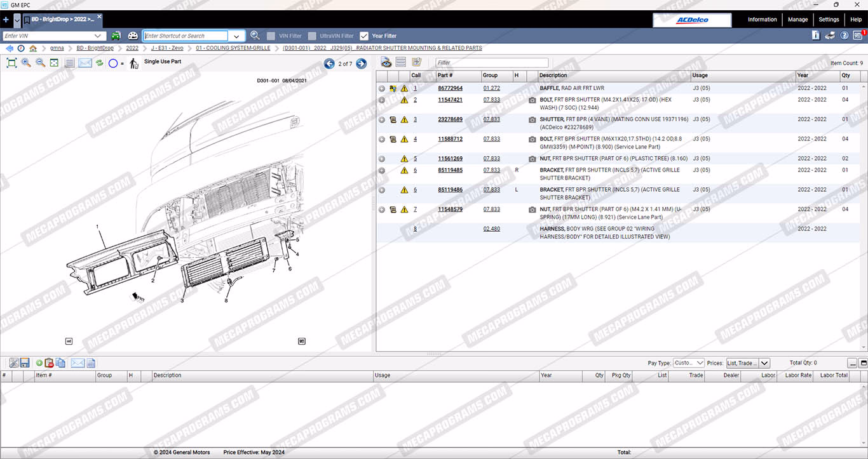Click the warning triangle on part 86772964
This screenshot has width=868, height=459.
click(x=404, y=89)
